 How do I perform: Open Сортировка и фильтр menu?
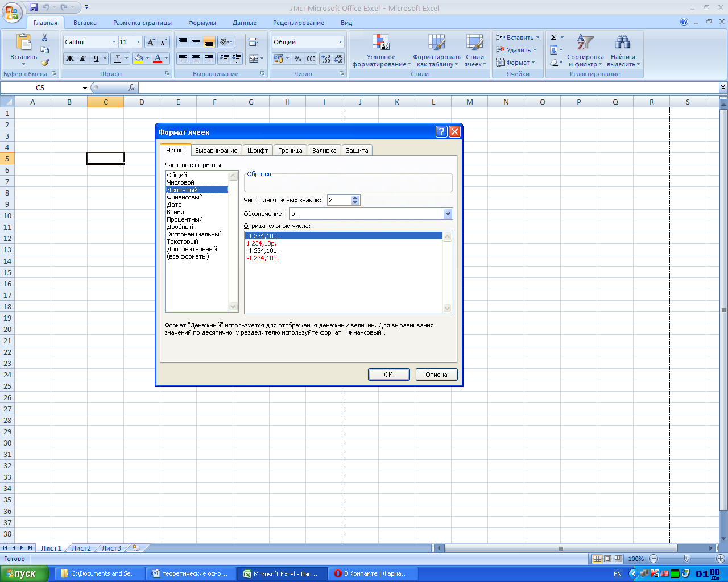click(x=585, y=51)
